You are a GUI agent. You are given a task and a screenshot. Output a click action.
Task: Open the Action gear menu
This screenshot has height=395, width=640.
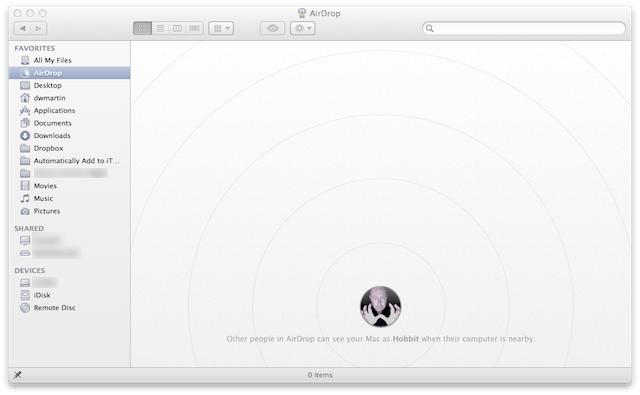[303, 28]
